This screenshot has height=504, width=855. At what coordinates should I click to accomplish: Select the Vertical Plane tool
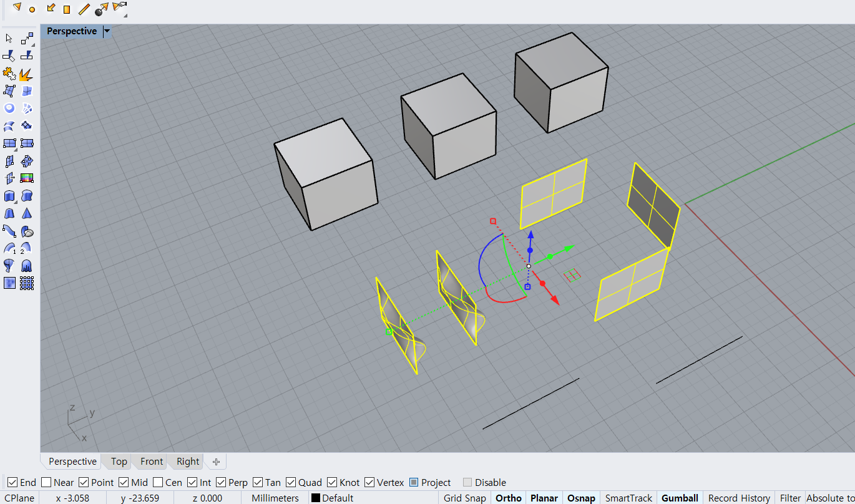click(x=9, y=161)
